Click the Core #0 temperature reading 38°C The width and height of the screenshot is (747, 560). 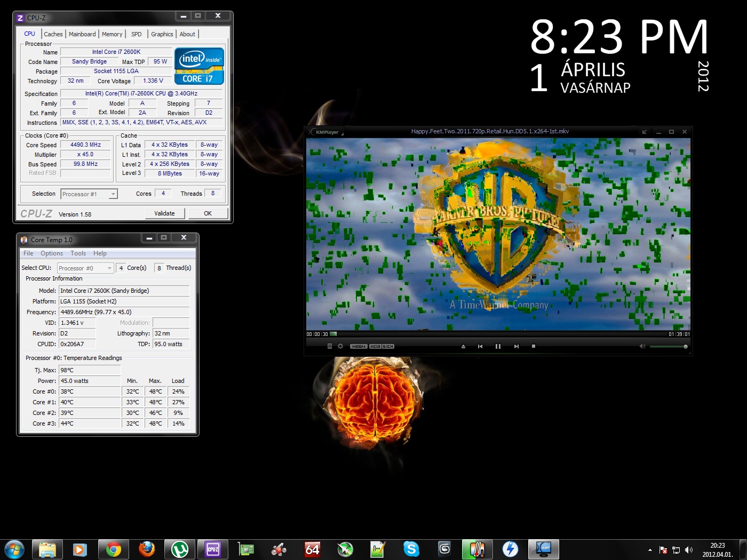90,391
